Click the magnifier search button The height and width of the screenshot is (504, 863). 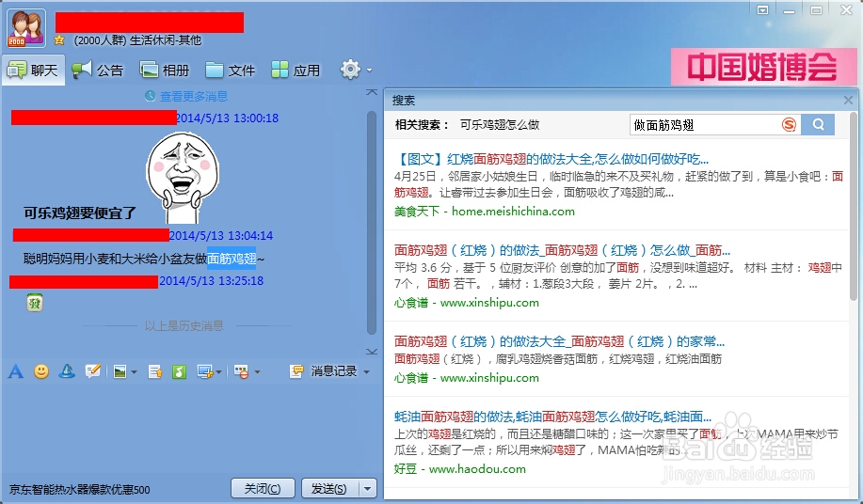point(818,125)
